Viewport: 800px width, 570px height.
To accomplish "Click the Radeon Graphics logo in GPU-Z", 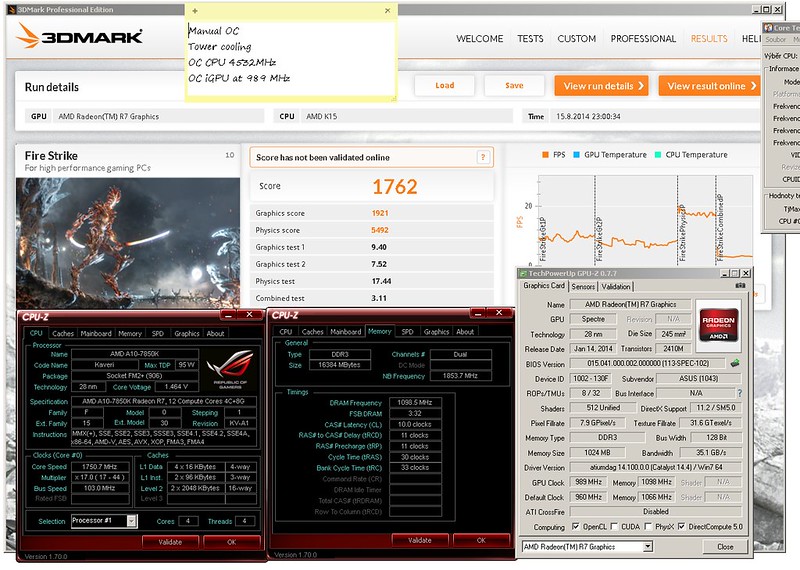I will (x=718, y=325).
